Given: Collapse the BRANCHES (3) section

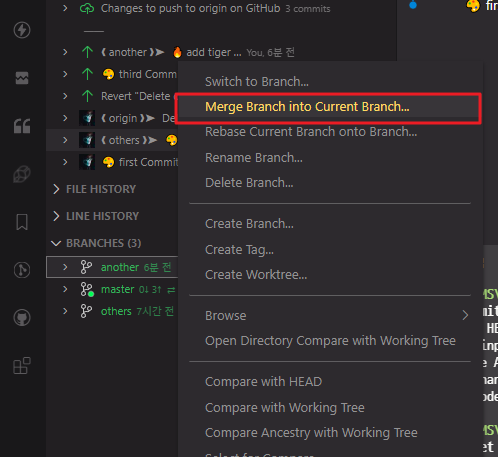Looking at the screenshot, I should (56, 243).
